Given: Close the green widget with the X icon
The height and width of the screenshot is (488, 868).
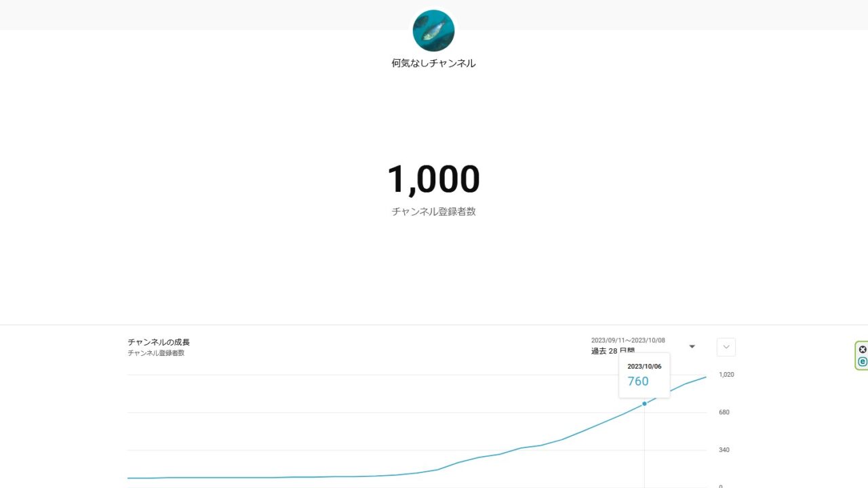Looking at the screenshot, I should pos(863,350).
